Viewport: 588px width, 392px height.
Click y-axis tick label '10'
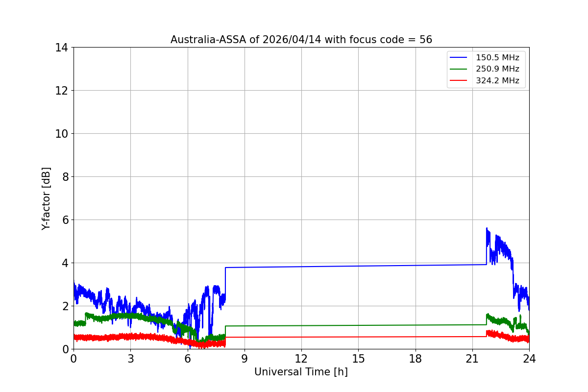coord(62,134)
